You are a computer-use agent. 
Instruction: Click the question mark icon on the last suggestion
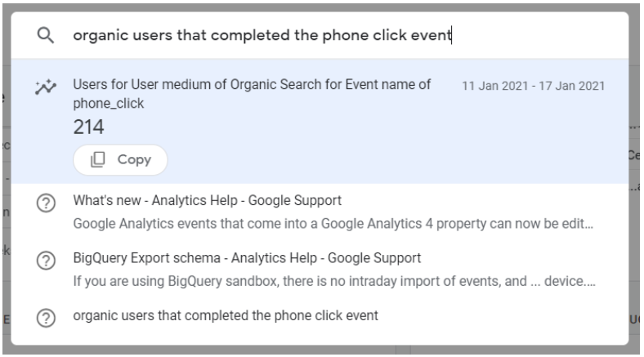pos(46,317)
